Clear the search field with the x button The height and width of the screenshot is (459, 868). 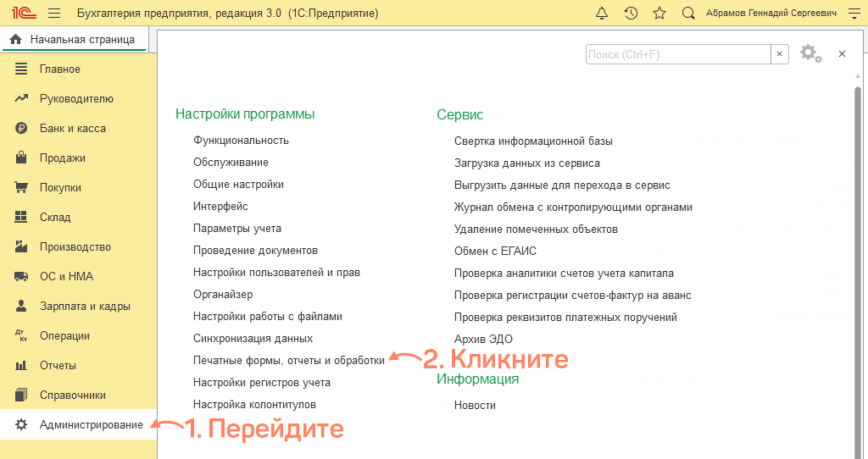pos(780,54)
